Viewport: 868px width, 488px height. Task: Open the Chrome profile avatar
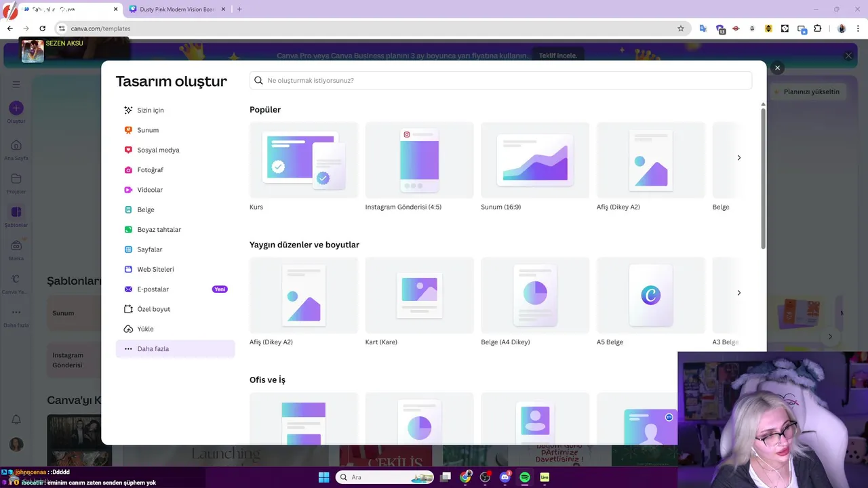pyautogui.click(x=842, y=28)
